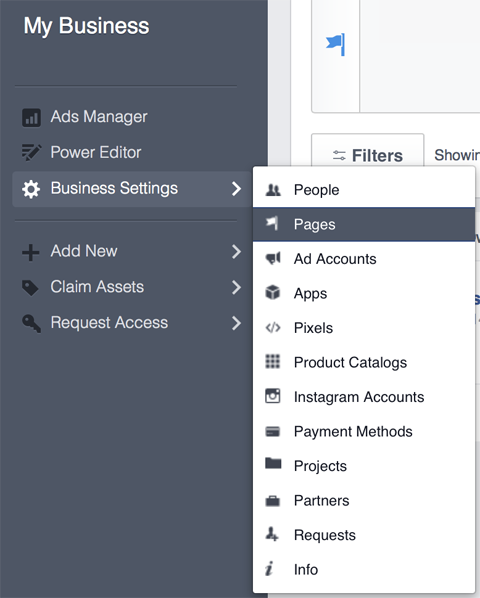Click the Business Settings gear icon
480x598 pixels.
coord(31,189)
